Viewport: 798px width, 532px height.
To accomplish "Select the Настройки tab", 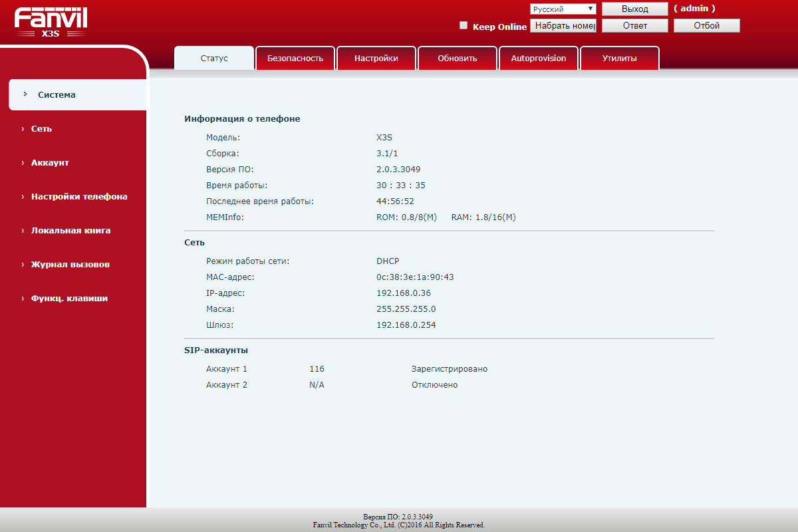I will (376, 59).
